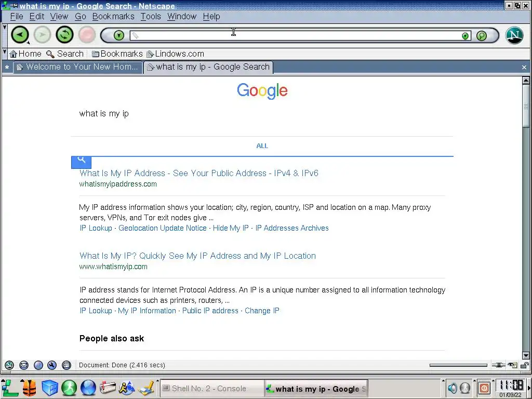The height and width of the screenshot is (399, 532).
Task: Click the Netscape N logo throbber
Action: 514,35
